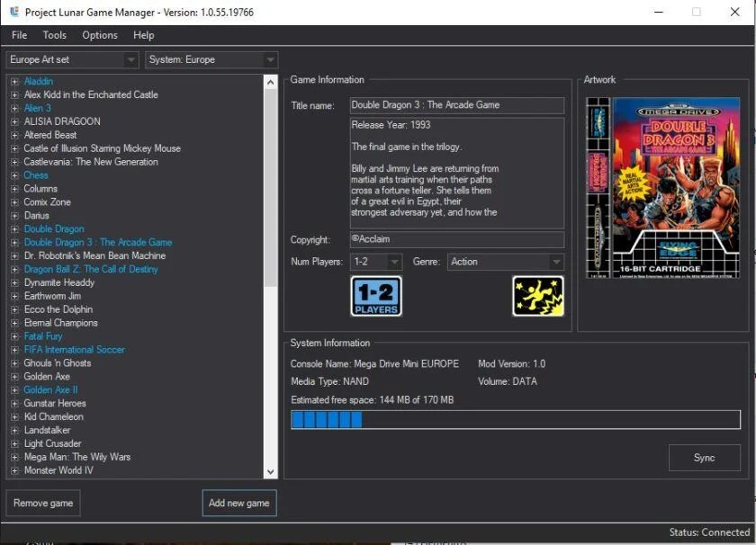Click the 1-2 Players badge icon
Image resolution: width=756 pixels, height=545 pixels.
coord(376,296)
